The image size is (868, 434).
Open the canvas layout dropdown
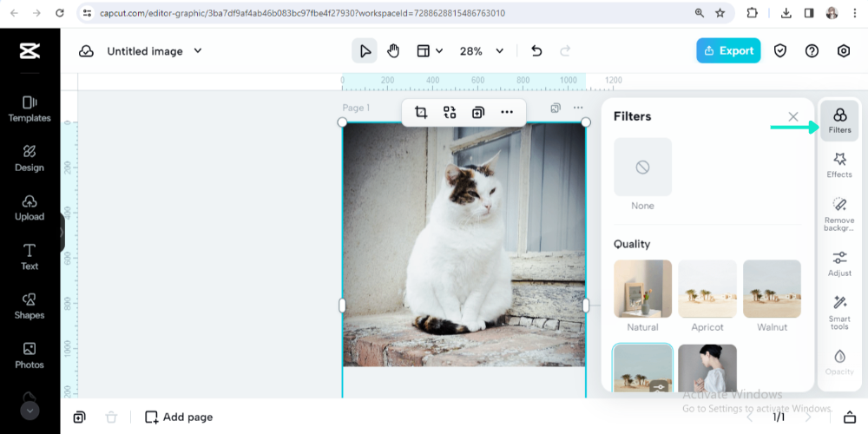coord(430,51)
